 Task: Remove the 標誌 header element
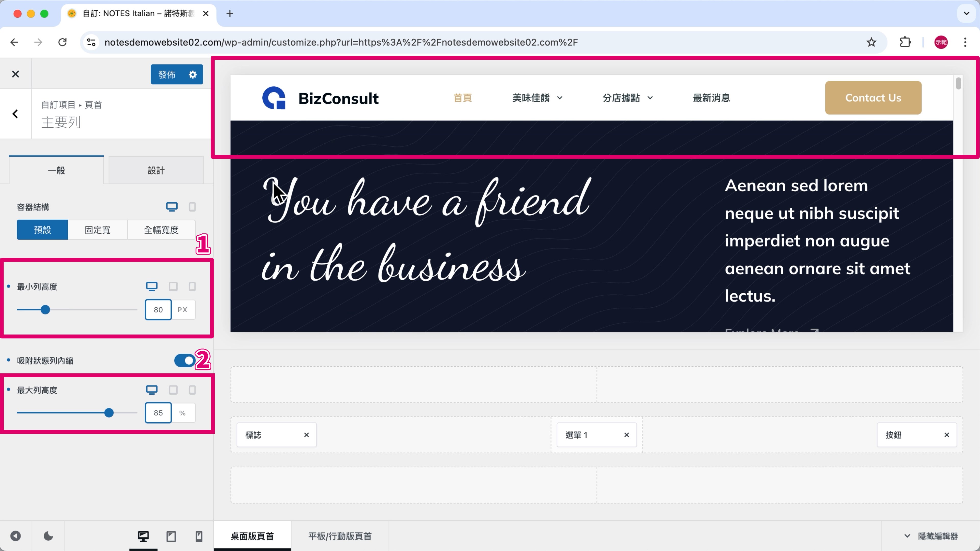pos(306,435)
